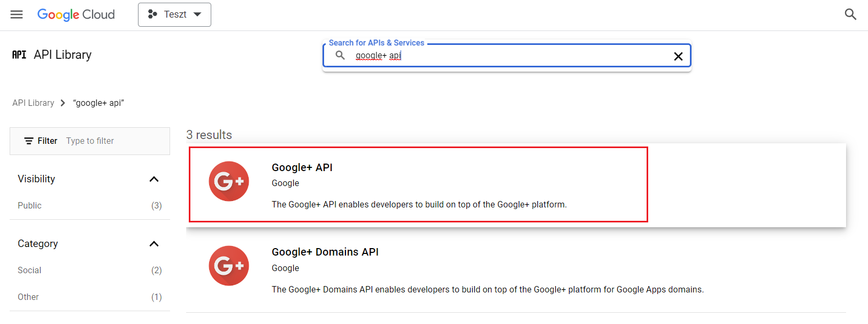This screenshot has width=868, height=324.
Task: Select the Public visibility filter
Action: click(x=29, y=205)
